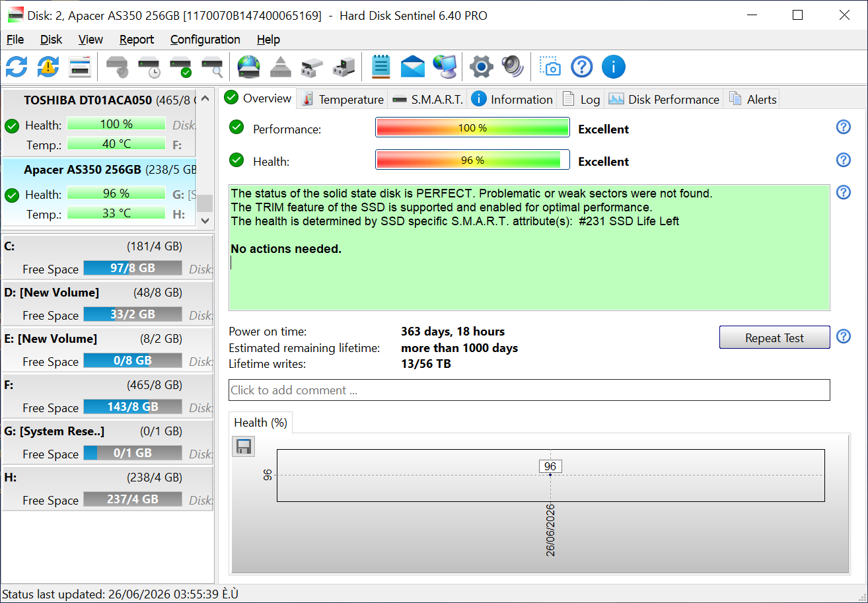Image resolution: width=868 pixels, height=603 pixels.
Task: Open the blue notepad report icon
Action: coord(381,67)
